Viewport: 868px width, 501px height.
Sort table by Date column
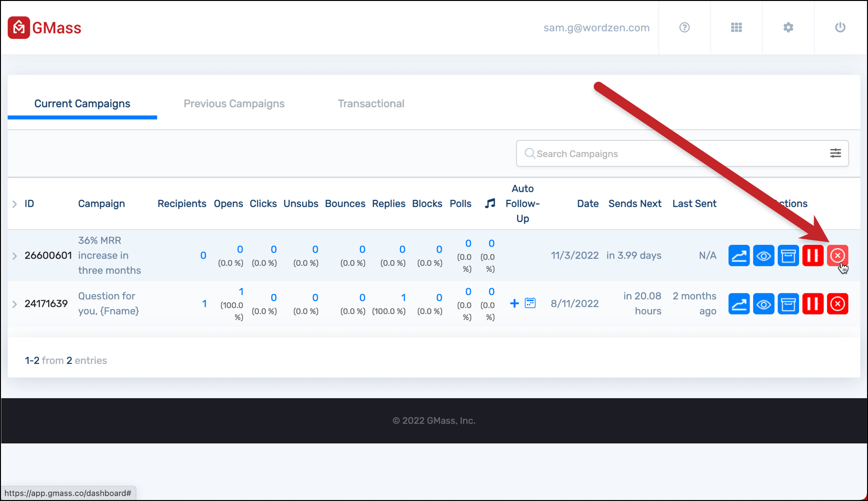[x=588, y=203]
